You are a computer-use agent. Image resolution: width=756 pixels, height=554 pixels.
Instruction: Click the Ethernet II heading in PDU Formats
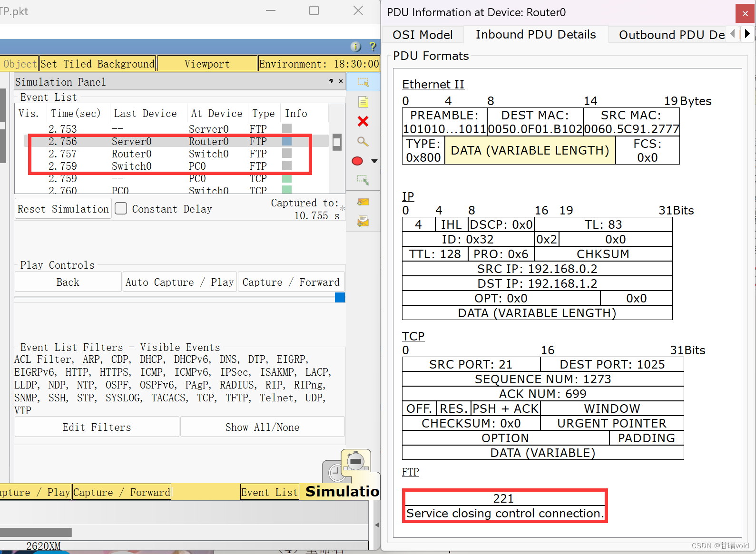click(x=433, y=84)
